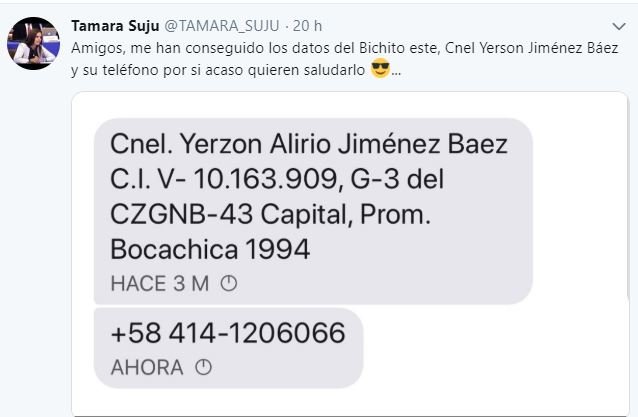The width and height of the screenshot is (638, 417).
Task: Open Tamara Suju's profile avatar
Action: click(33, 43)
